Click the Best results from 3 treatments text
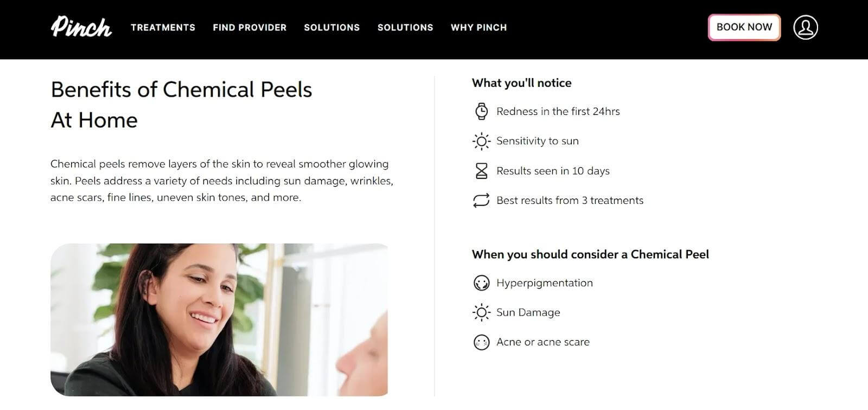This screenshot has width=868, height=410. [570, 201]
